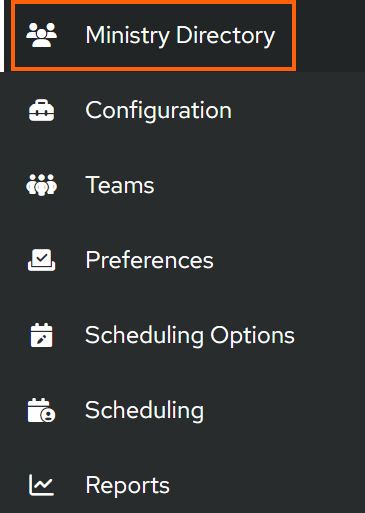Select the Teams group icon
The width and height of the screenshot is (365, 513).
coord(41,185)
